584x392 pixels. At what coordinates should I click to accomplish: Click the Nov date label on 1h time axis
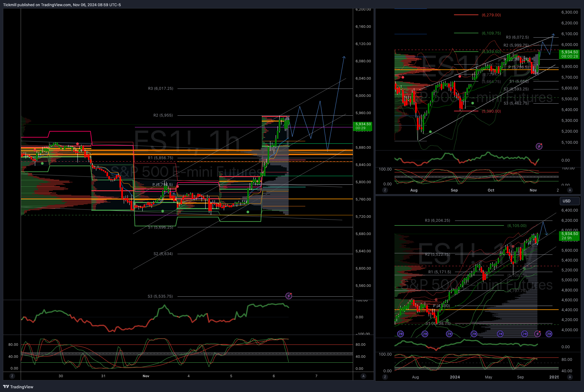click(x=146, y=376)
